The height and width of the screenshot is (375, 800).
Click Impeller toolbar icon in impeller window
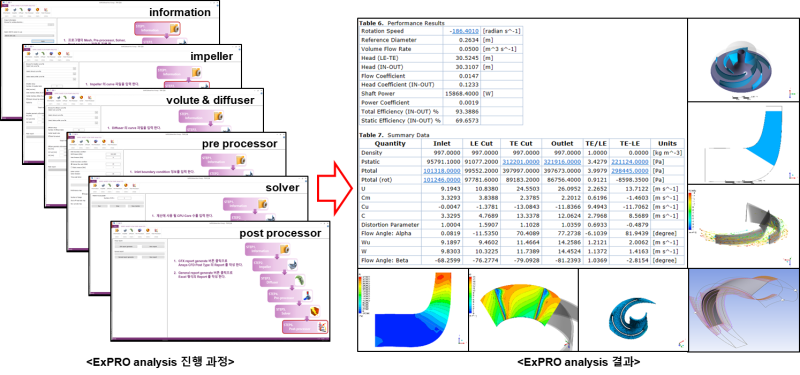pyautogui.click(x=37, y=54)
